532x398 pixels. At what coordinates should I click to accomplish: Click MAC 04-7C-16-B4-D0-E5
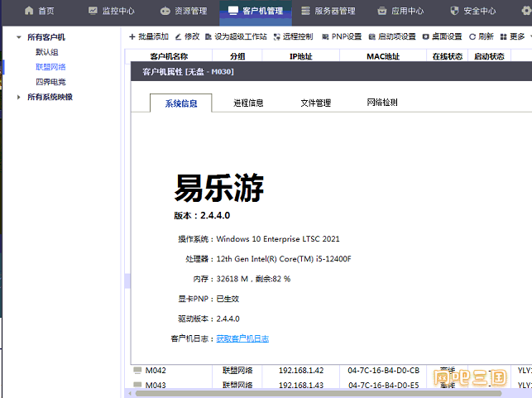[x=383, y=385]
